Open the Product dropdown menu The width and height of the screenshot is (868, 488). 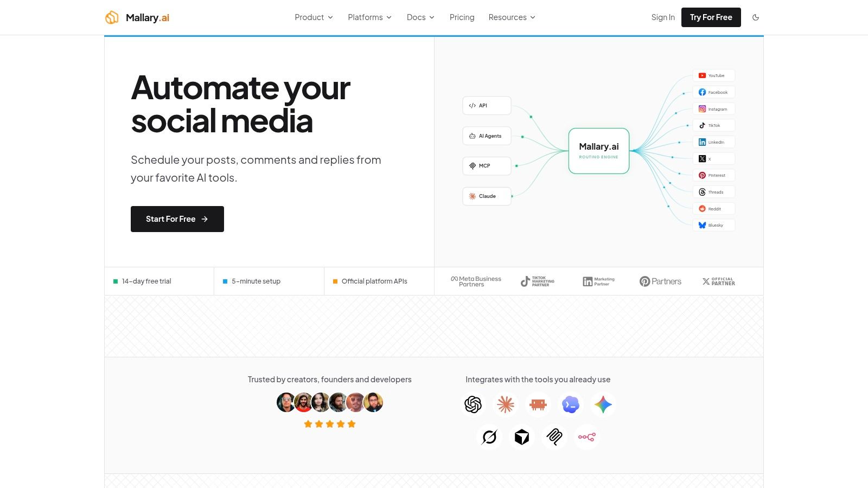[x=314, y=17]
